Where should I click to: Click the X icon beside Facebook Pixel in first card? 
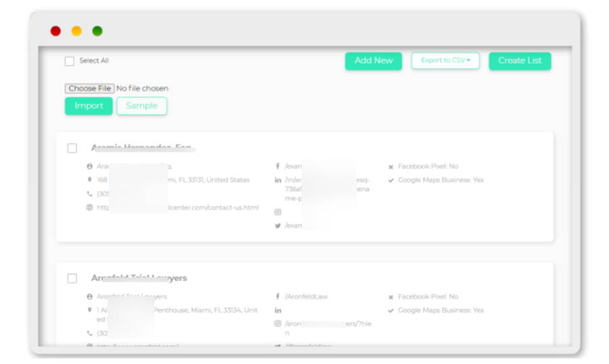390,166
